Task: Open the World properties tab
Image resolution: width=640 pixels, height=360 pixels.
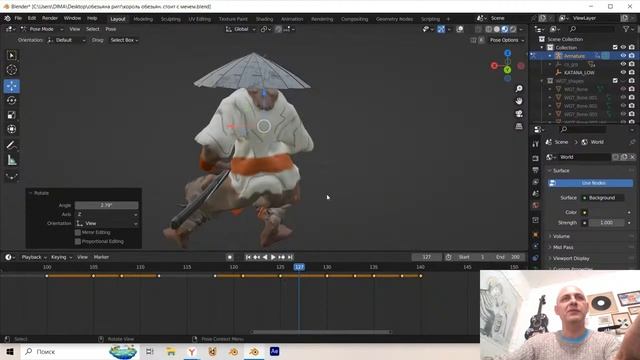Action: 536,205
